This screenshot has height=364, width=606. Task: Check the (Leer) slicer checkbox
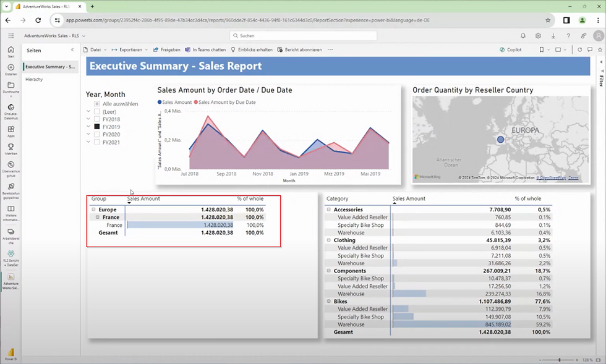97,112
